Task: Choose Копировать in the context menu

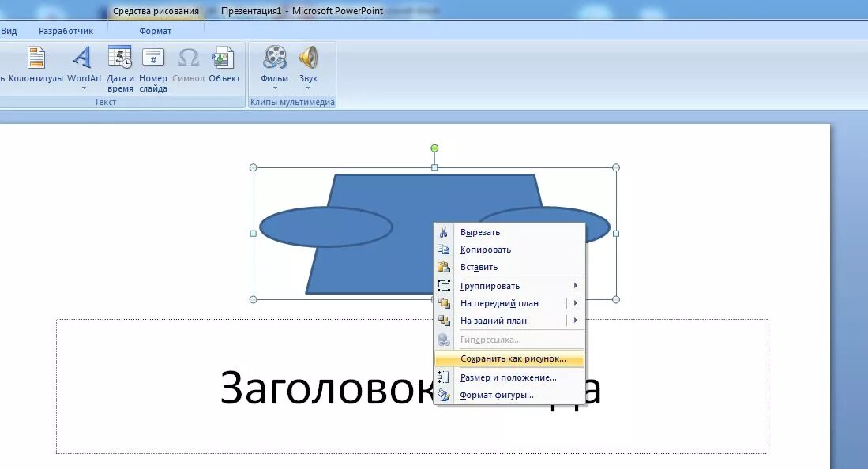Action: tap(509, 250)
